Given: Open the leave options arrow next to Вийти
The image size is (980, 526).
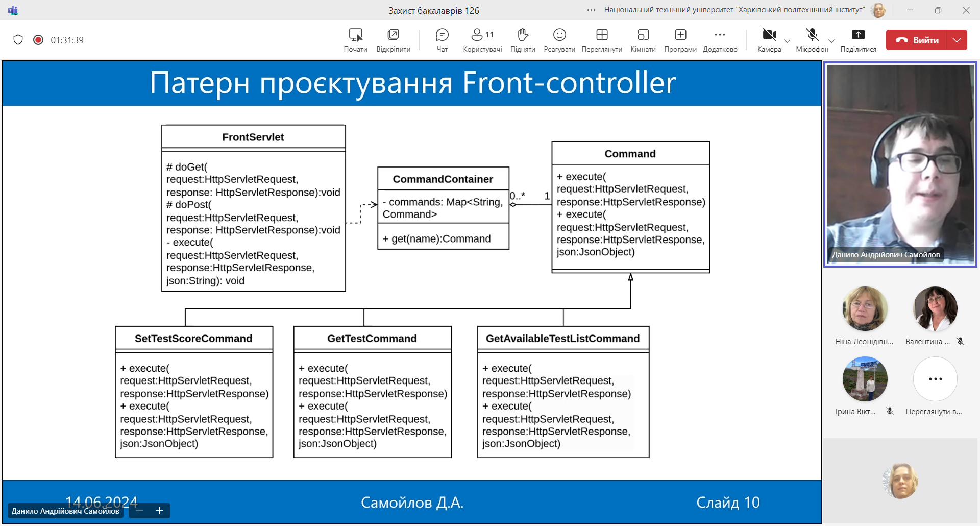Looking at the screenshot, I should click(957, 40).
